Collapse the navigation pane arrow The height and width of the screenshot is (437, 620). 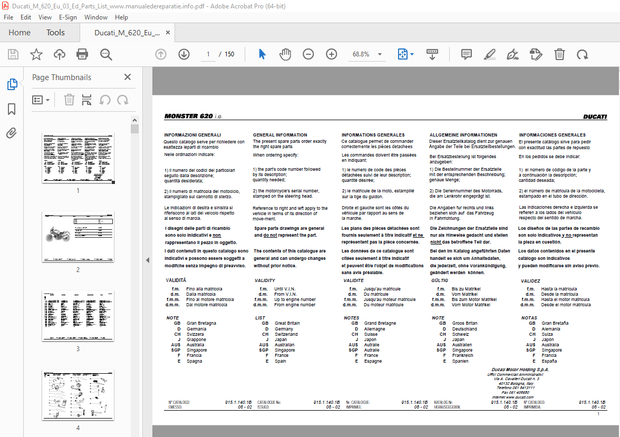click(147, 260)
